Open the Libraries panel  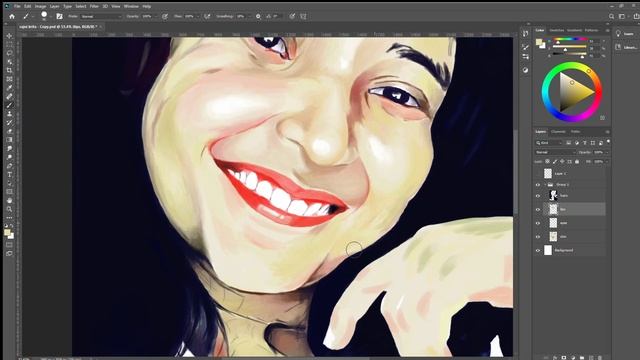pyautogui.click(x=625, y=47)
